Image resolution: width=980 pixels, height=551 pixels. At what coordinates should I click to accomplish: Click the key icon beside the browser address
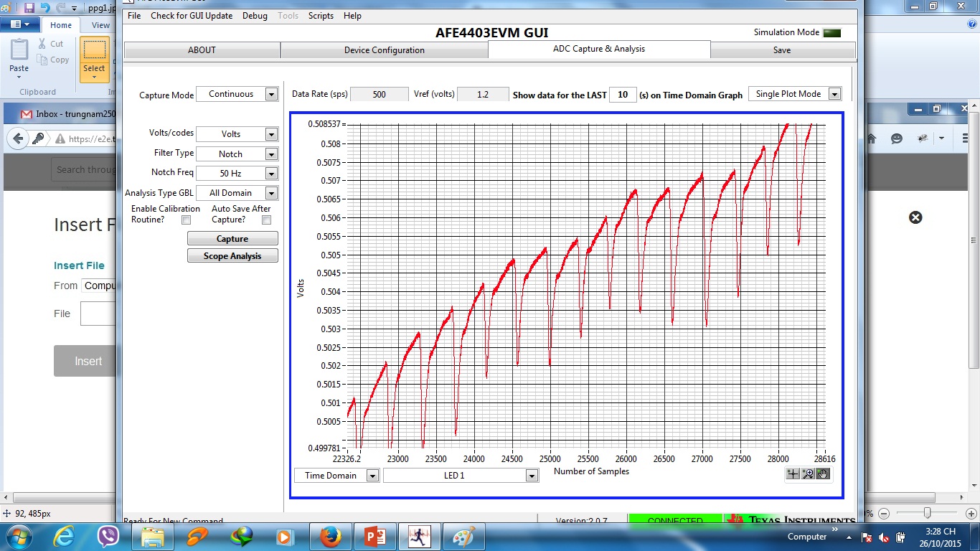tap(39, 138)
